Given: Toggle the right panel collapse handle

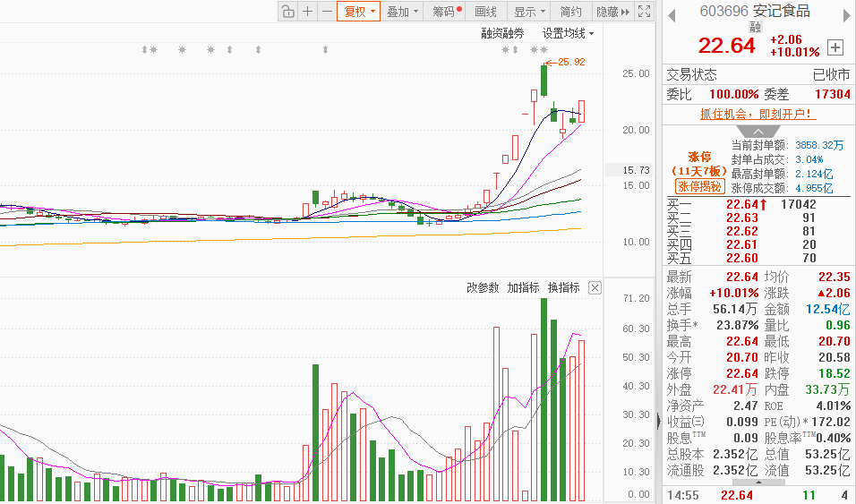Looking at the screenshot, I should (x=659, y=421).
